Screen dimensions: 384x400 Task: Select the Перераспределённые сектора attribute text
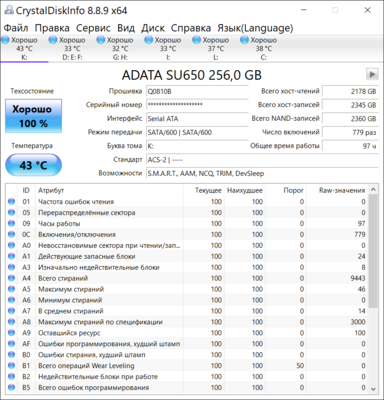tap(87, 213)
